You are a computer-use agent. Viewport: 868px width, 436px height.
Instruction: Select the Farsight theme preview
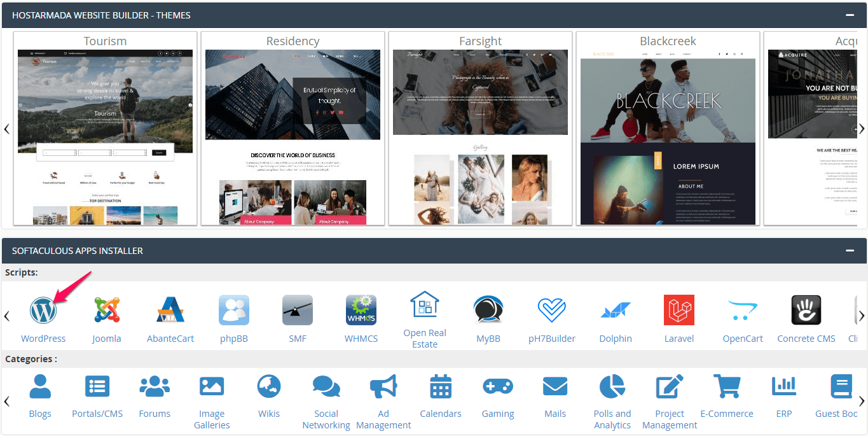[x=480, y=137]
